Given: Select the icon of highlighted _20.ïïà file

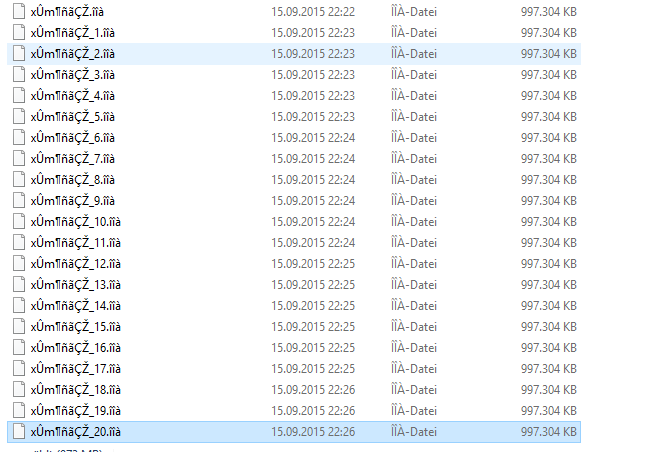Looking at the screenshot, I should [x=19, y=432].
